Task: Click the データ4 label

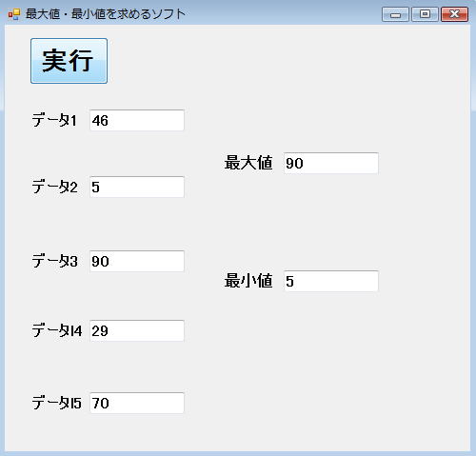Action: point(57,330)
